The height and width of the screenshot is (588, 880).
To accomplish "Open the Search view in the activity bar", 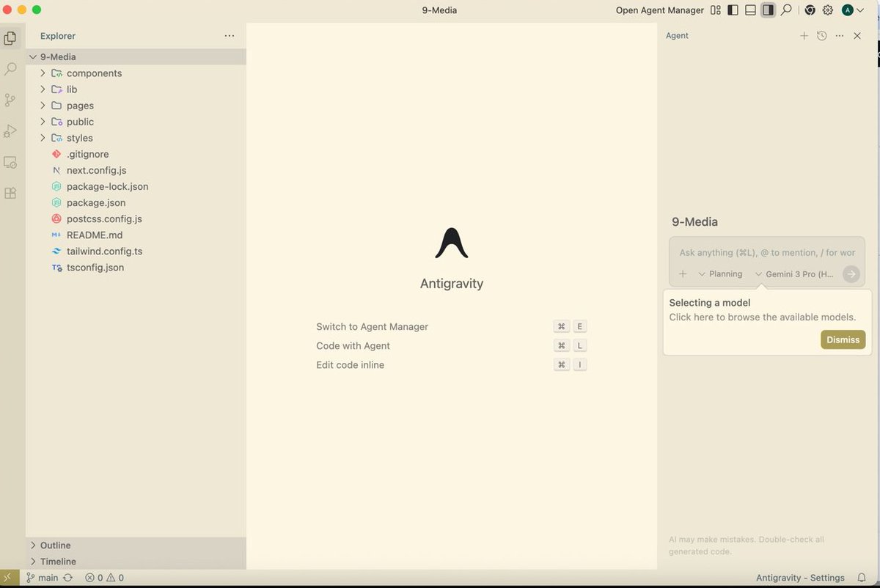I will coord(10,69).
